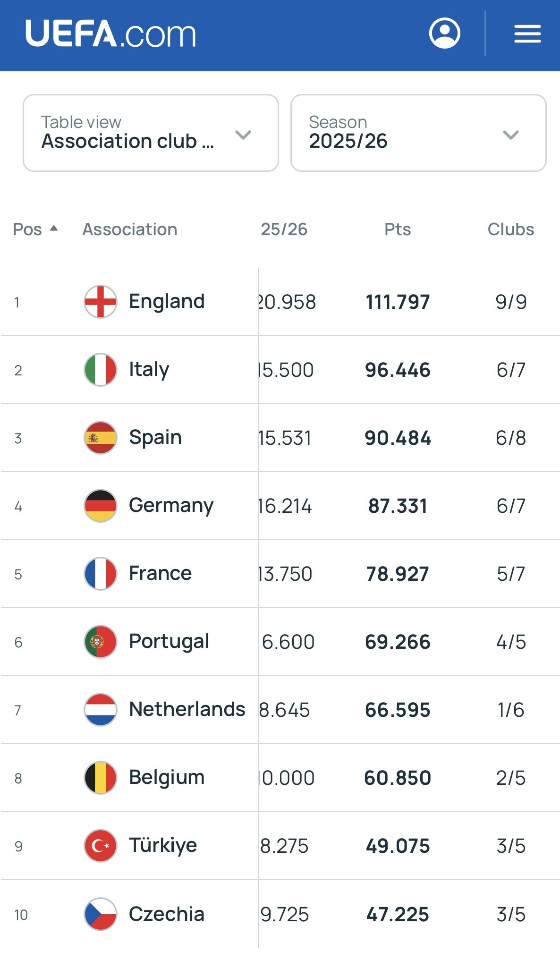This screenshot has height=960, width=560.
Task: Expand the Table view dropdown
Action: 151,133
